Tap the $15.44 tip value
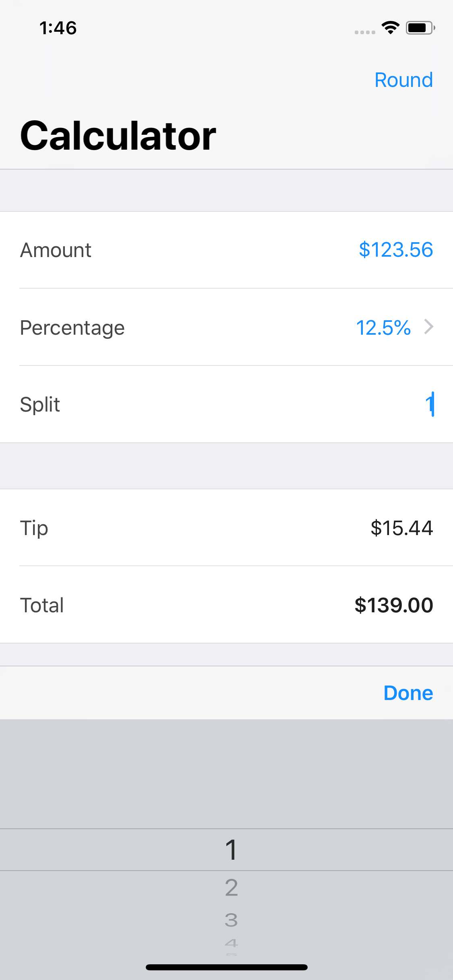 click(x=401, y=528)
